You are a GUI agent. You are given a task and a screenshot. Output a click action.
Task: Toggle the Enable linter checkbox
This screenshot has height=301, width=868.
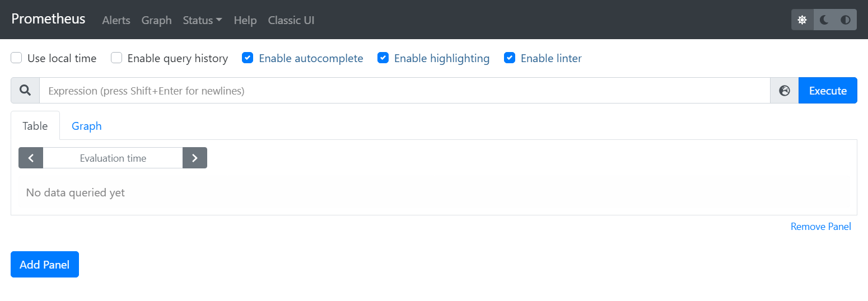pyautogui.click(x=510, y=58)
